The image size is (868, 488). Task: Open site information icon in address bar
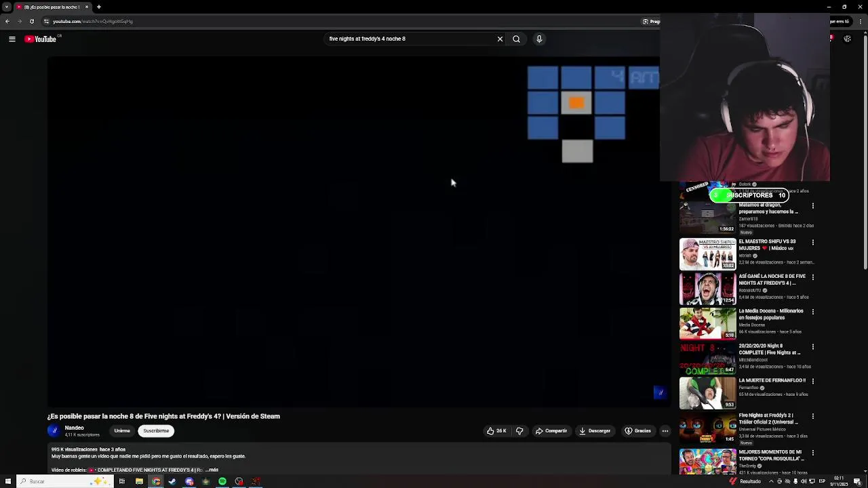46,22
